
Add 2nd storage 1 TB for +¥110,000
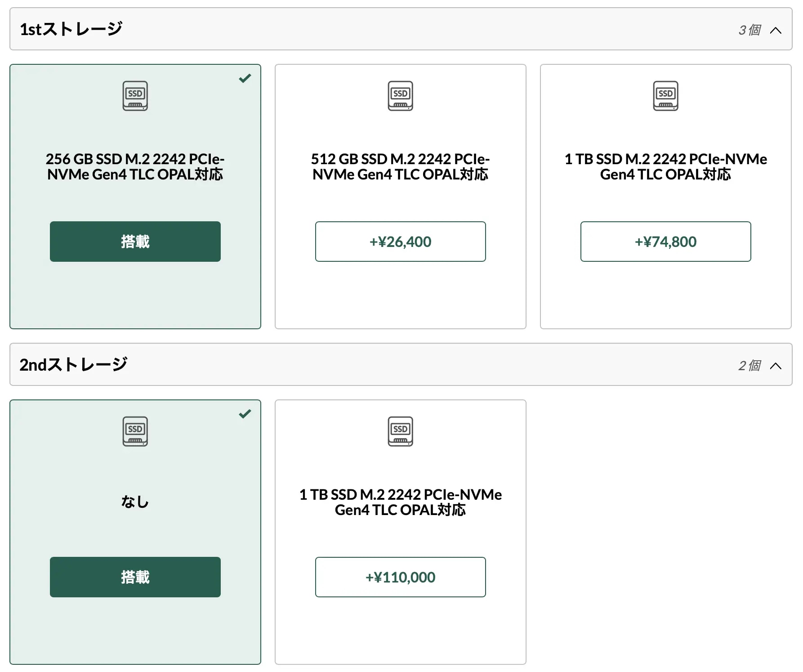pos(401,577)
